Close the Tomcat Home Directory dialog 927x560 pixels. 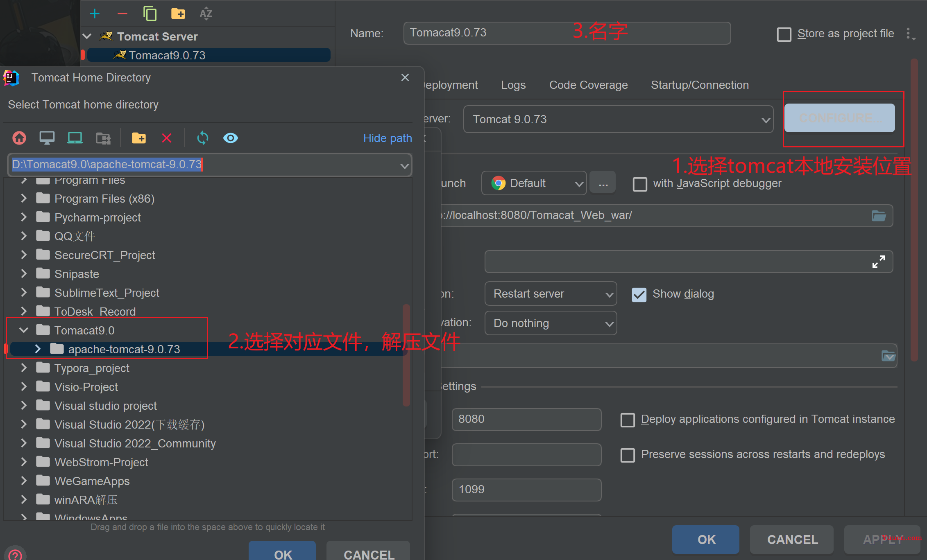pyautogui.click(x=405, y=77)
